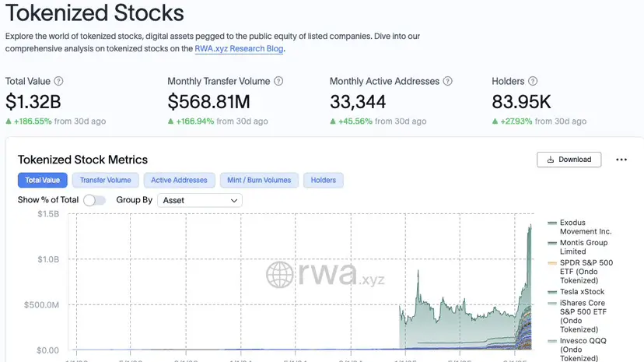Screen dimensions: 644x362
Task: Open the Monthly Transfer Volume help icon
Action: (278, 81)
